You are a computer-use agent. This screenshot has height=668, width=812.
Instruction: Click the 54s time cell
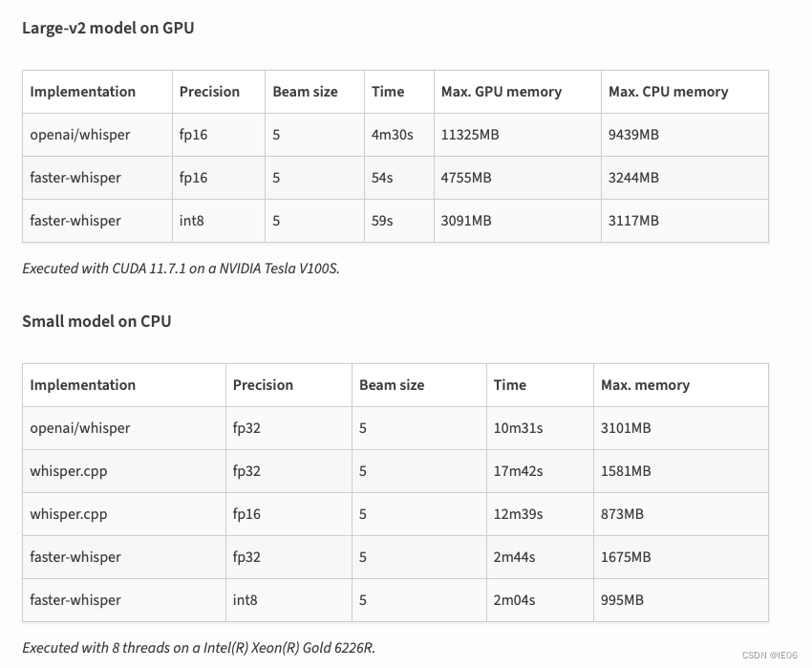(398, 178)
